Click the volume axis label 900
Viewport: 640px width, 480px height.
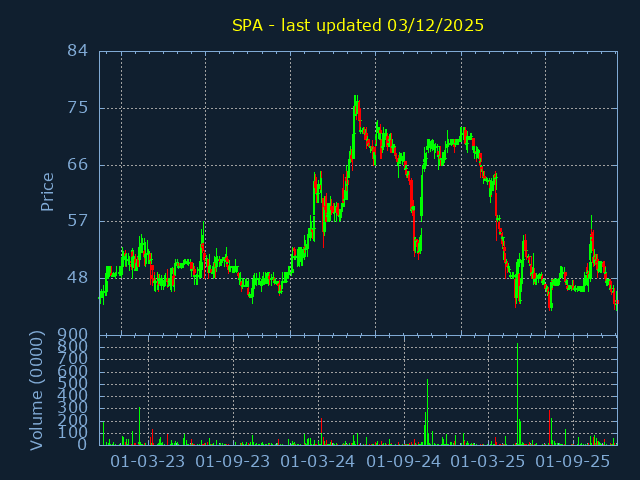73,335
